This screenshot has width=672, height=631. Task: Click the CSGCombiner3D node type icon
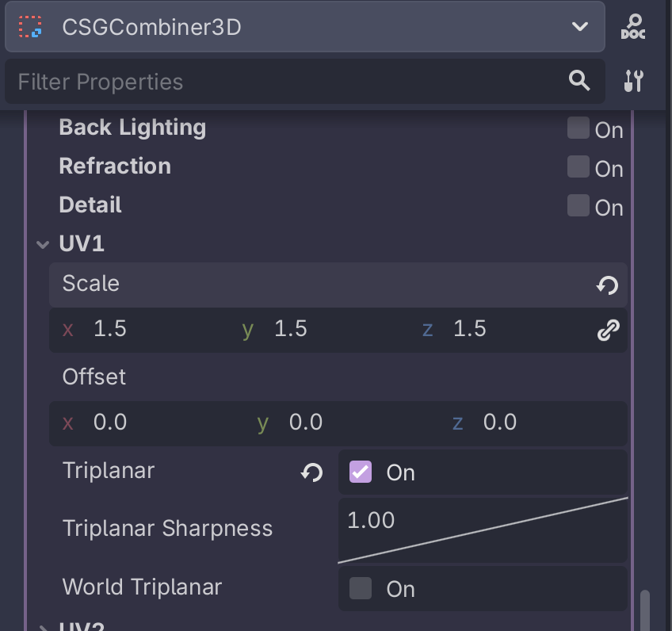(x=30, y=27)
